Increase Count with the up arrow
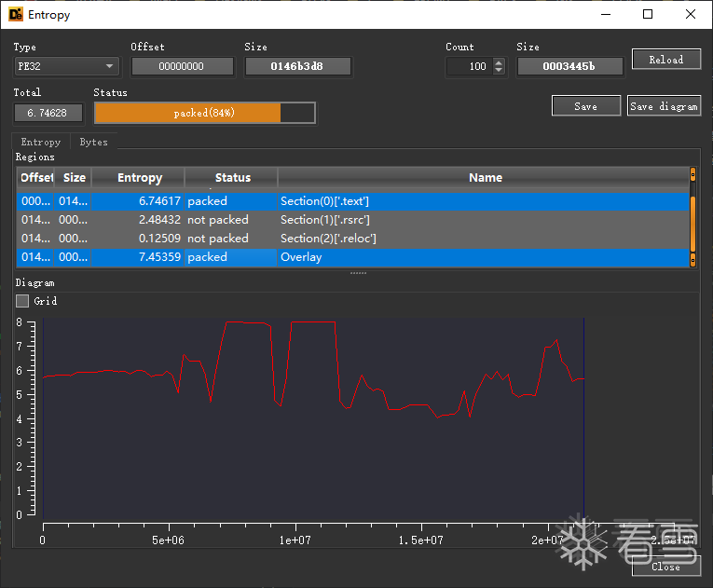This screenshot has width=713, height=588. point(499,62)
